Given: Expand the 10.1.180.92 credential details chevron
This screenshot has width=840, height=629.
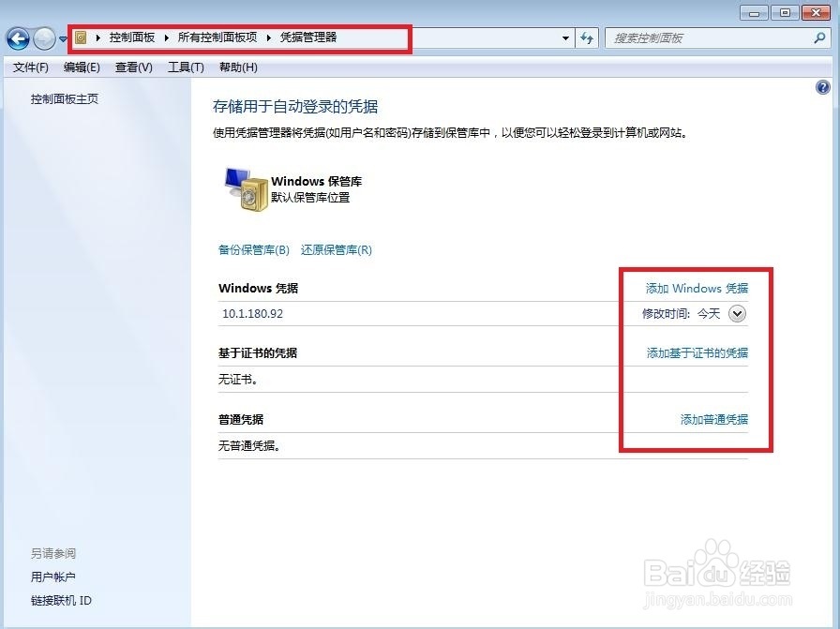Looking at the screenshot, I should pos(737,314).
